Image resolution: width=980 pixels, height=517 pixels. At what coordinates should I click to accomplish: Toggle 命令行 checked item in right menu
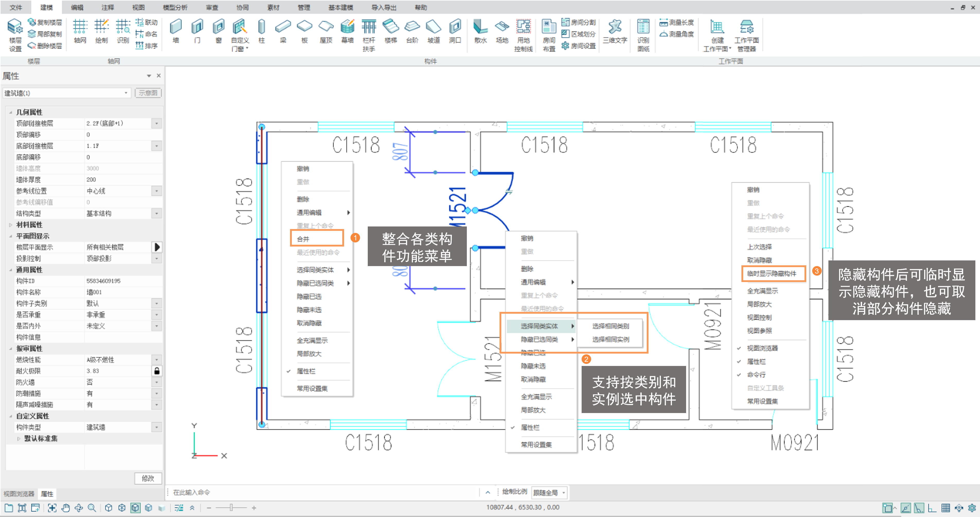[756, 375]
